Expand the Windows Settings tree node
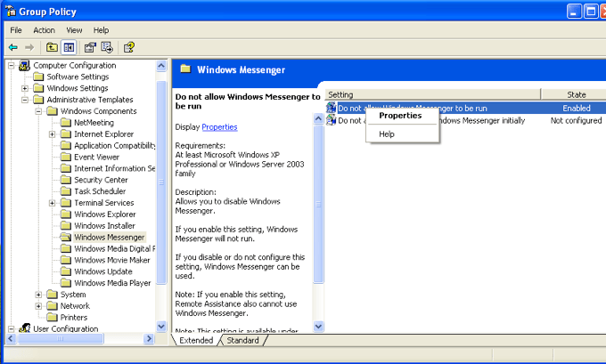Viewport: 606px width, 364px height. (25, 89)
